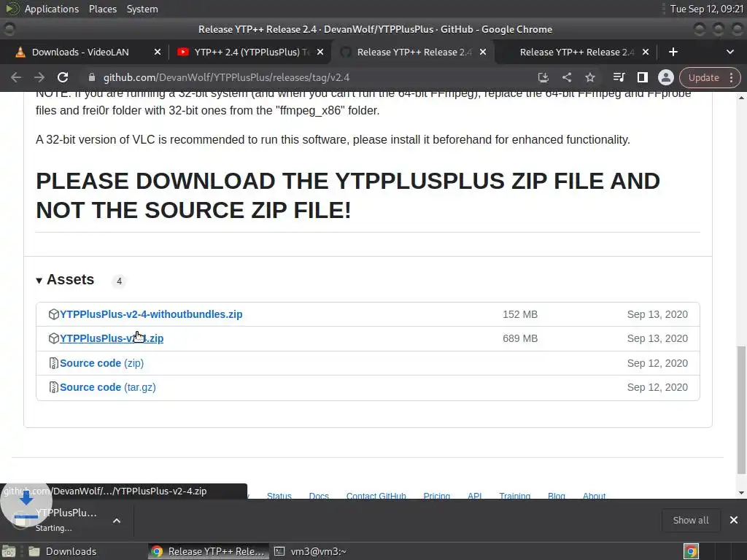
Task: Download YTPPlusPlus-v2-4.zip asset
Action: point(112,338)
